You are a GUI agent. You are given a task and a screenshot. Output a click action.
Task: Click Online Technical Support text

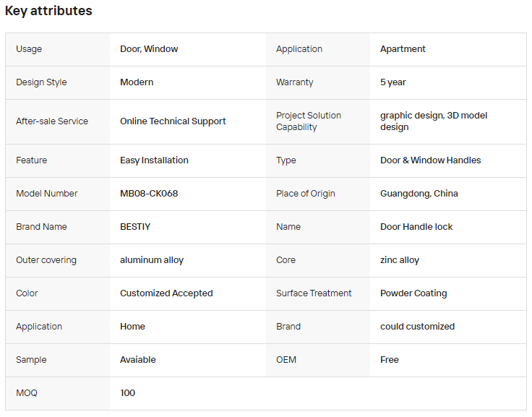[x=173, y=121]
